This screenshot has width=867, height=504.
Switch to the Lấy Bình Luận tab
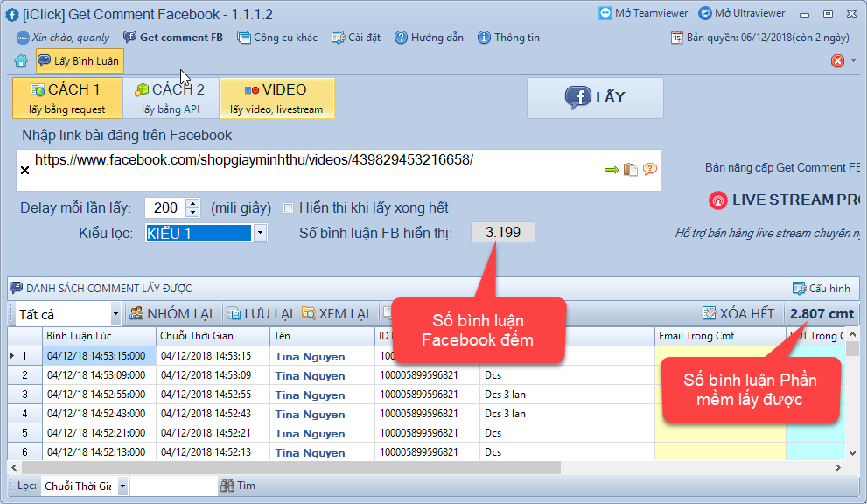click(80, 61)
